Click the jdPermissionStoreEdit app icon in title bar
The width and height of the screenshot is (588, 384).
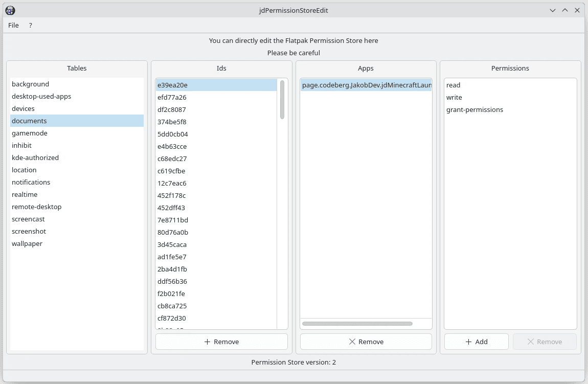point(10,11)
